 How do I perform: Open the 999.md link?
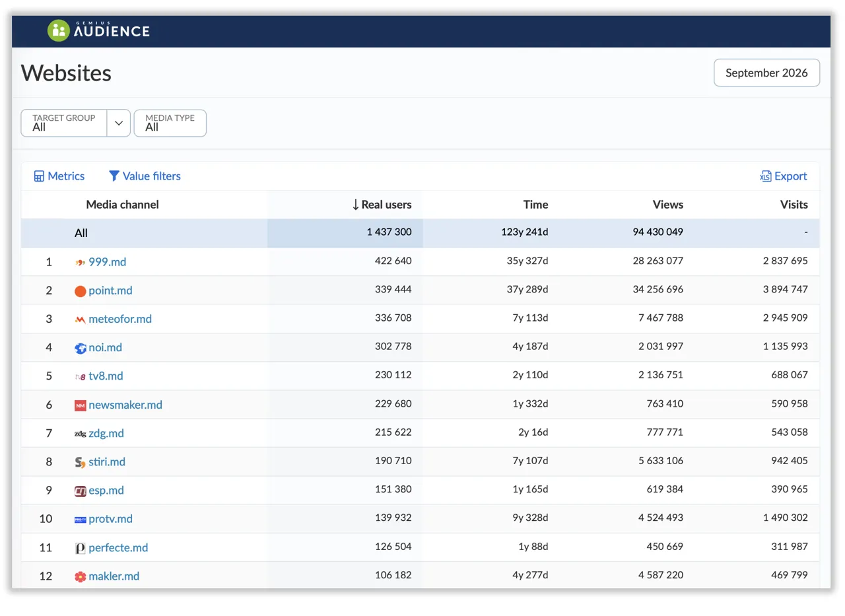tap(108, 262)
